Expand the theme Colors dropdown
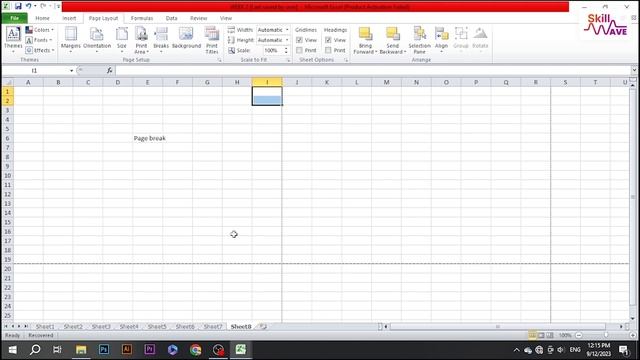640x360 pixels. pos(40,30)
